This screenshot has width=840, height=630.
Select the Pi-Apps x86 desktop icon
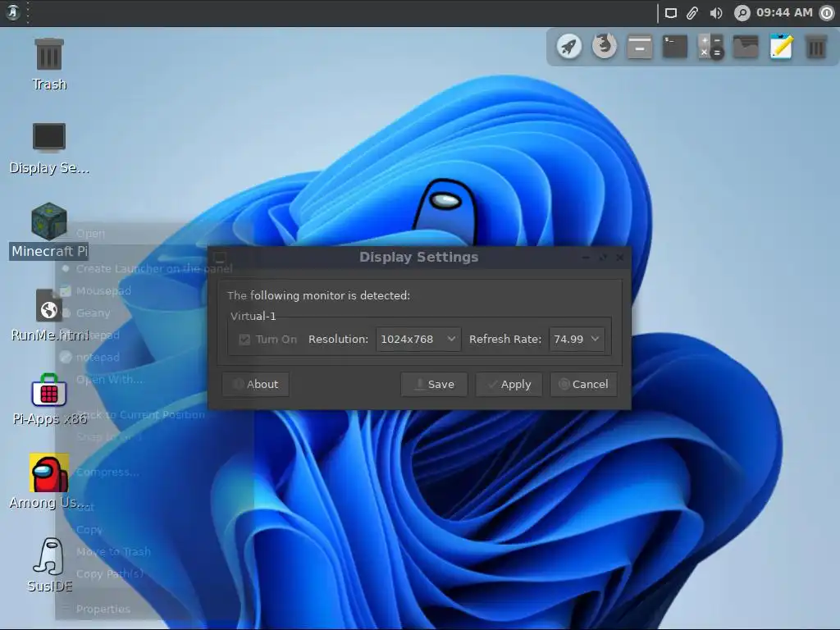(x=49, y=399)
